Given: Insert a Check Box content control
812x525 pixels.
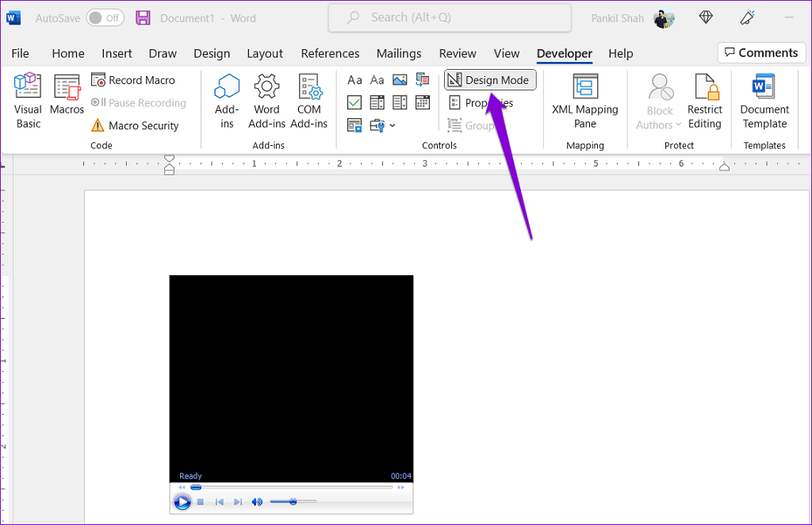Looking at the screenshot, I should point(354,102).
